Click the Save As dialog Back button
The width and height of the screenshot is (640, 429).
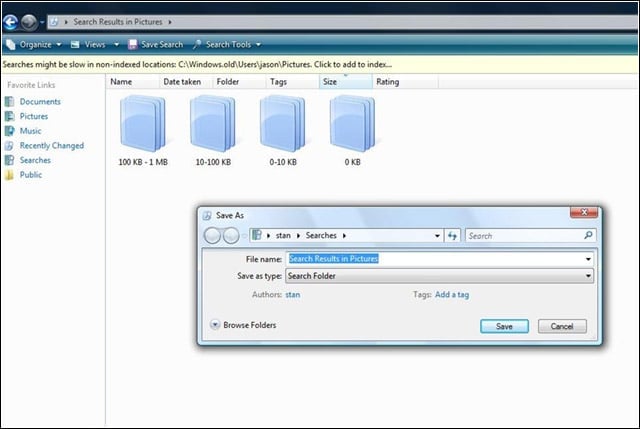point(212,236)
